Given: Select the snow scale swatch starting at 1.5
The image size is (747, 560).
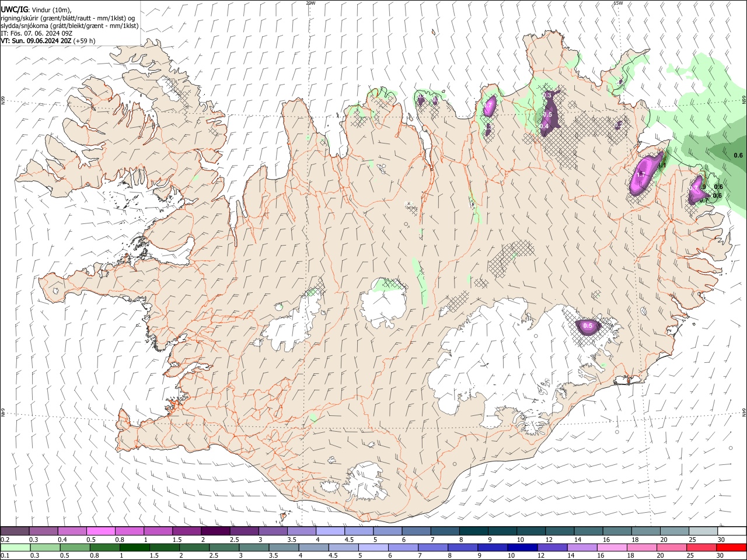Looking at the screenshot, I should [187, 531].
